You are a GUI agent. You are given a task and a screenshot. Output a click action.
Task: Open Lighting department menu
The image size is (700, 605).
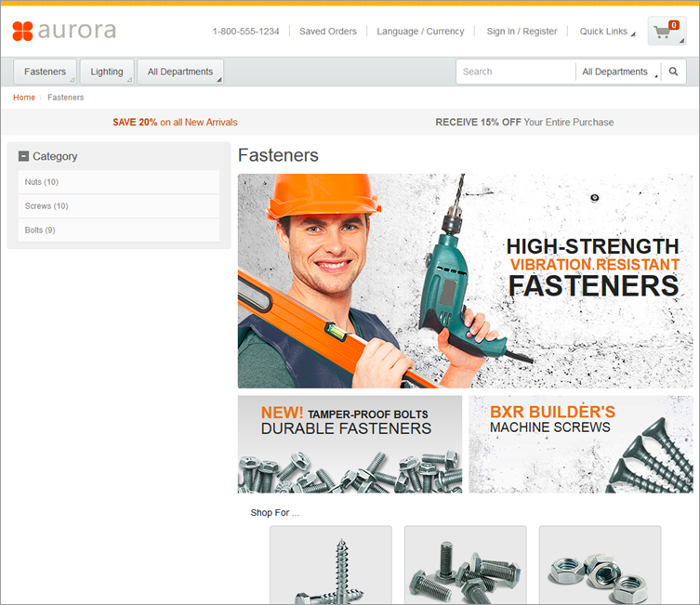(107, 72)
